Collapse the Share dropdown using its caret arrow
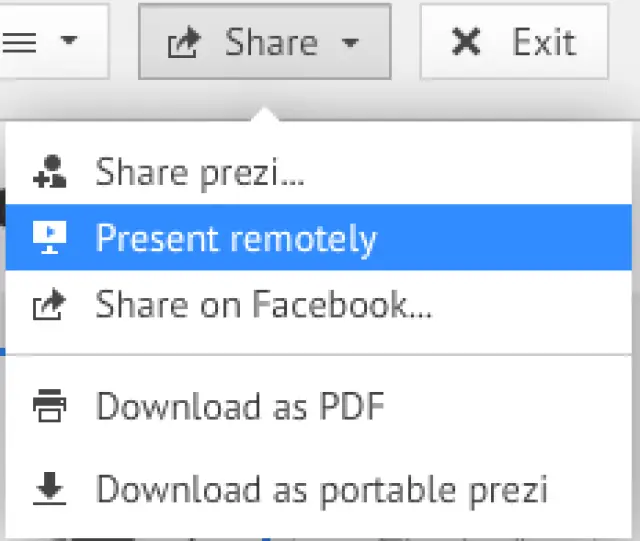640x541 pixels. click(x=349, y=43)
